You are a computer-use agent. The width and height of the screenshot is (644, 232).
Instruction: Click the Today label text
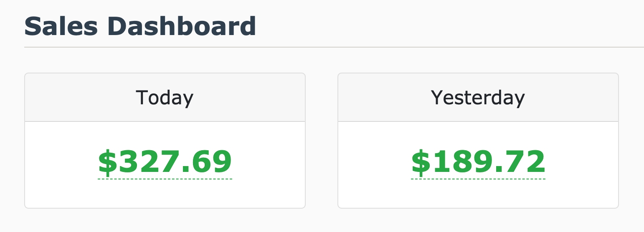click(165, 98)
